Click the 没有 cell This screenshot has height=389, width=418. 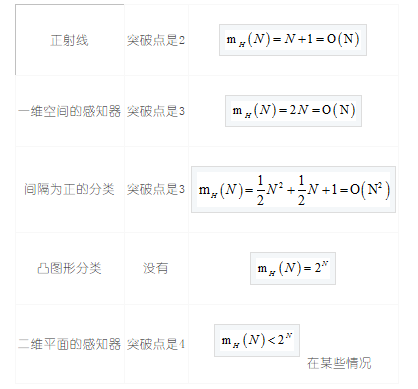(156, 268)
